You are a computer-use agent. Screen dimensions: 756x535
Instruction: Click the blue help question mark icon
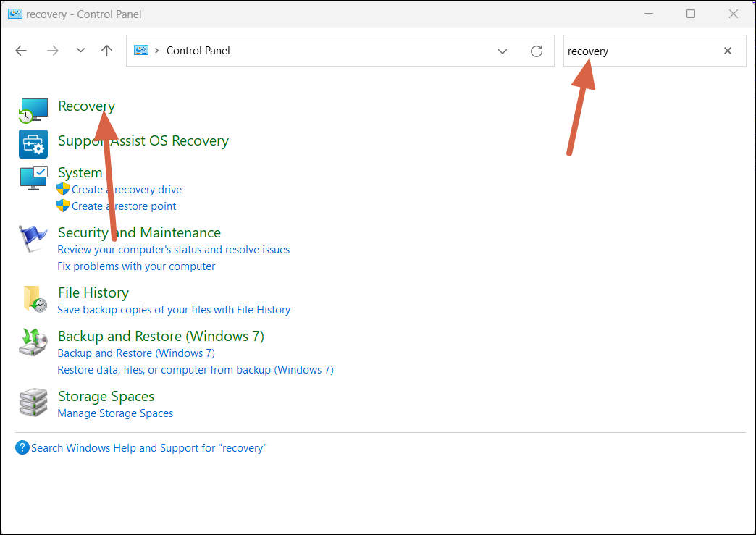(x=22, y=448)
